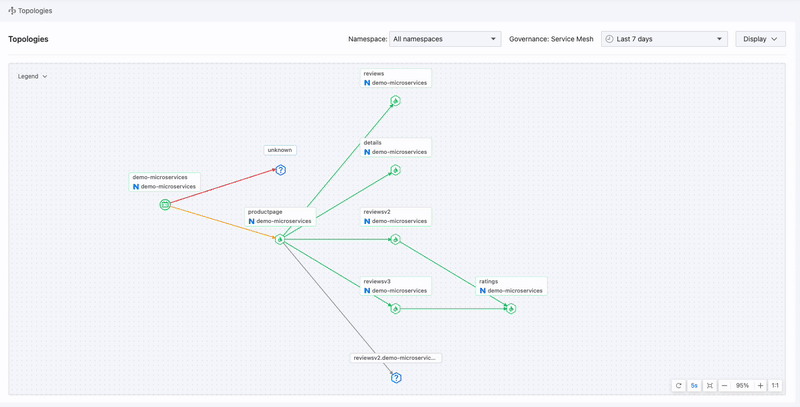Screen dimensions: 800x407
Task: Click the details node label
Action: pyautogui.click(x=396, y=147)
